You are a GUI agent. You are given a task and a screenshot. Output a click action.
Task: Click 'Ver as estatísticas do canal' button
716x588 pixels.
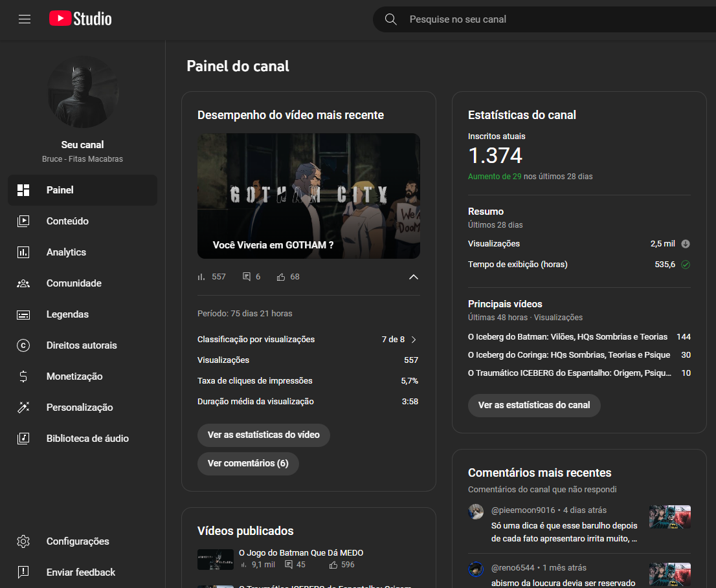click(534, 405)
